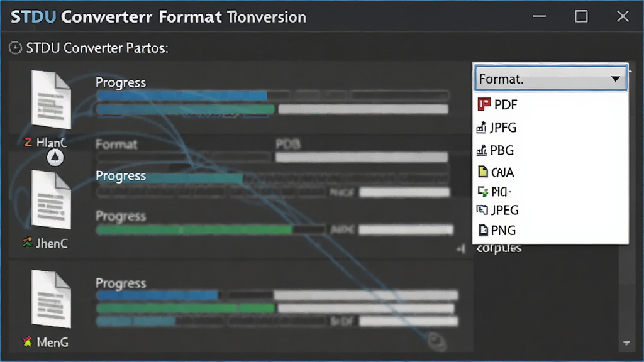This screenshot has height=362, width=644.
Task: Click the Format label in the HlanC row
Action: [116, 145]
